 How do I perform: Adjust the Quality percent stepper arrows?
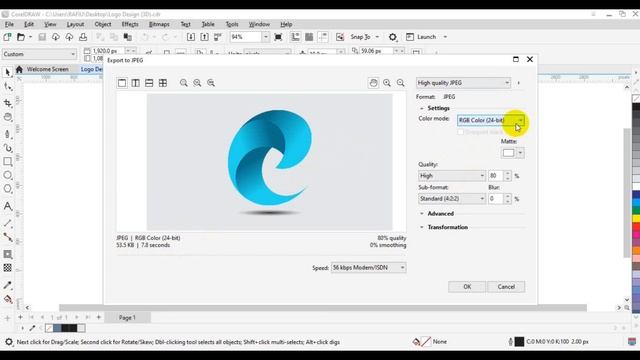(x=507, y=176)
